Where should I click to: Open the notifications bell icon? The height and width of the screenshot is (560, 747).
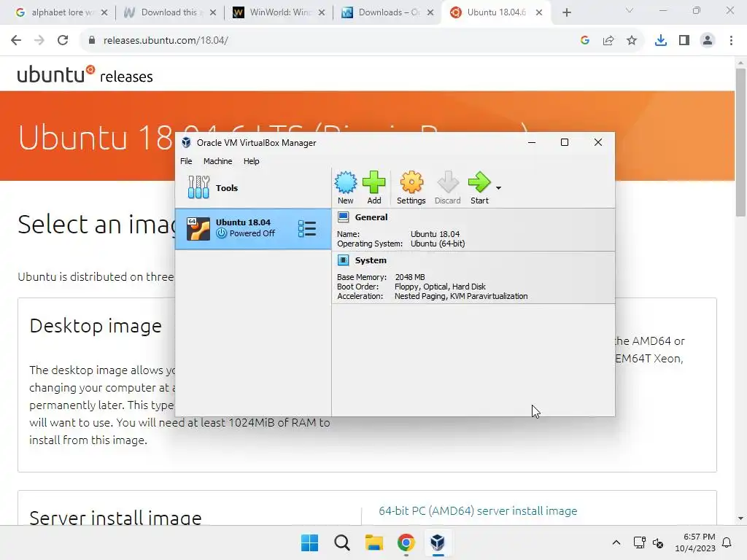[727, 542]
